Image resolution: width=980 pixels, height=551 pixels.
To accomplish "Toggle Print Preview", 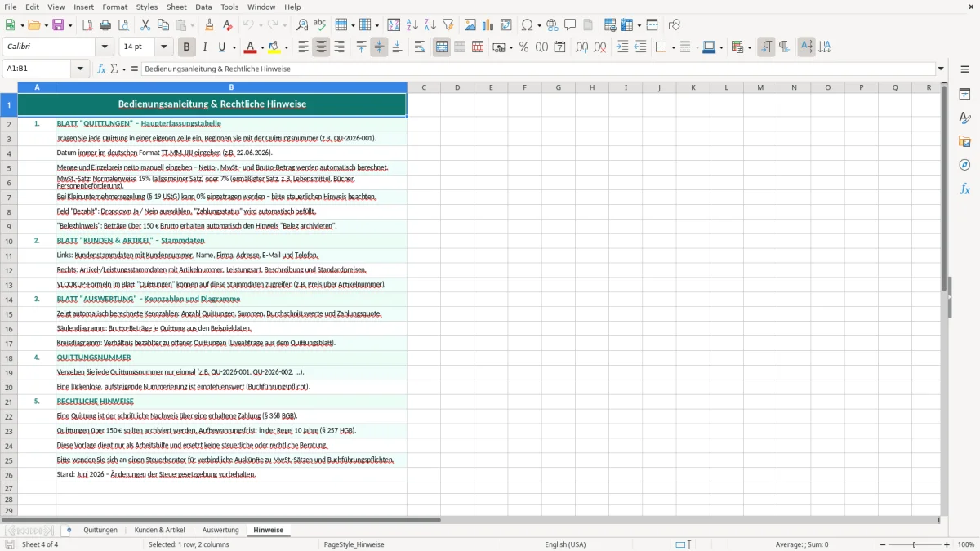I will [x=123, y=25].
